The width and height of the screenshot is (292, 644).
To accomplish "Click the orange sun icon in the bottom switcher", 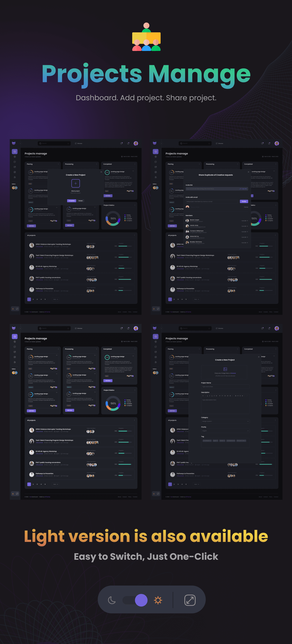I will 158,600.
